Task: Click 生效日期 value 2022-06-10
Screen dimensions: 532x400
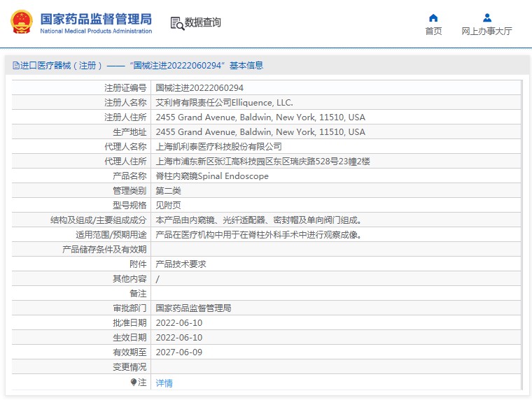Action: (178, 338)
